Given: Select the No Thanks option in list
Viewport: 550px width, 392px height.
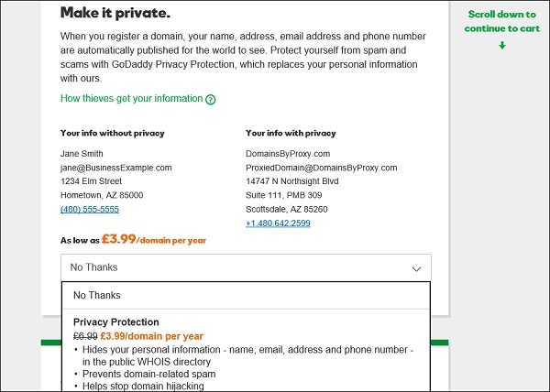Looking at the screenshot, I should (x=97, y=296).
